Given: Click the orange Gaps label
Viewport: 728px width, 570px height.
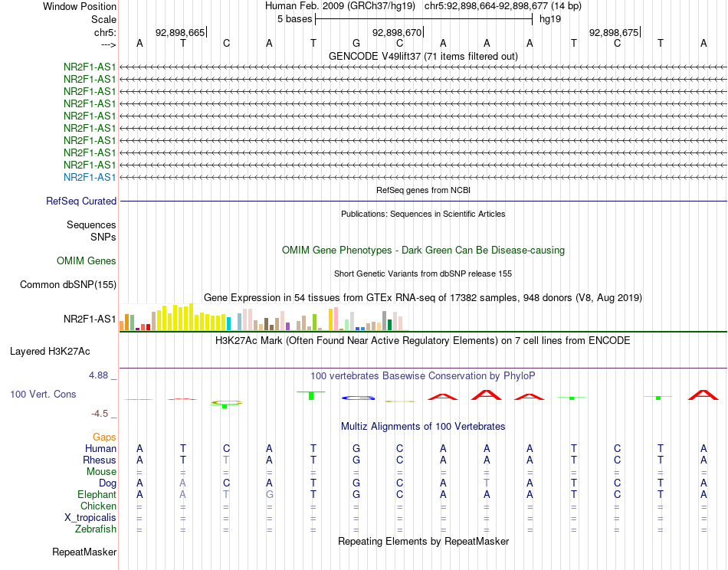Looking at the screenshot, I should pos(104,437).
